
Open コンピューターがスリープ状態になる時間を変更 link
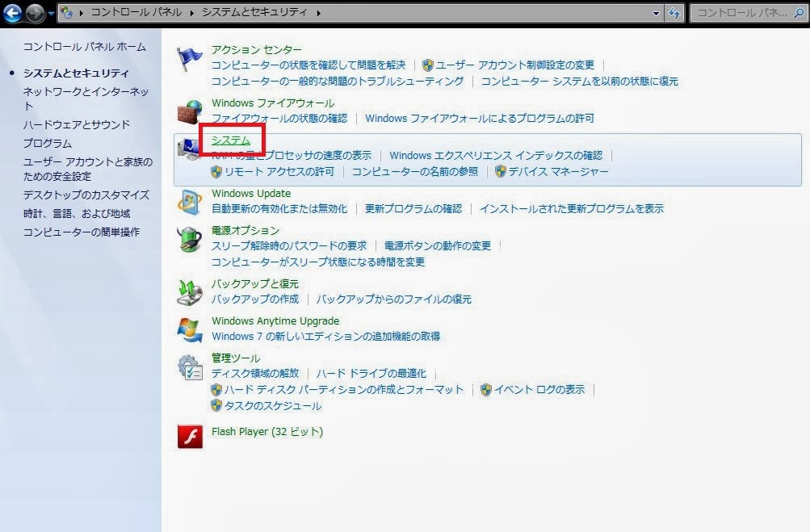pos(318,262)
